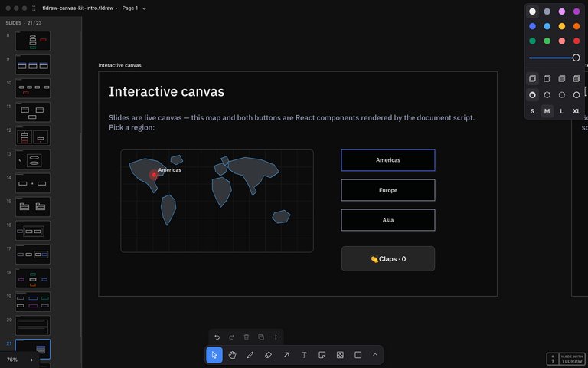Select the 'Interactive canvas' frame label
588x368 pixels.
coord(119,65)
